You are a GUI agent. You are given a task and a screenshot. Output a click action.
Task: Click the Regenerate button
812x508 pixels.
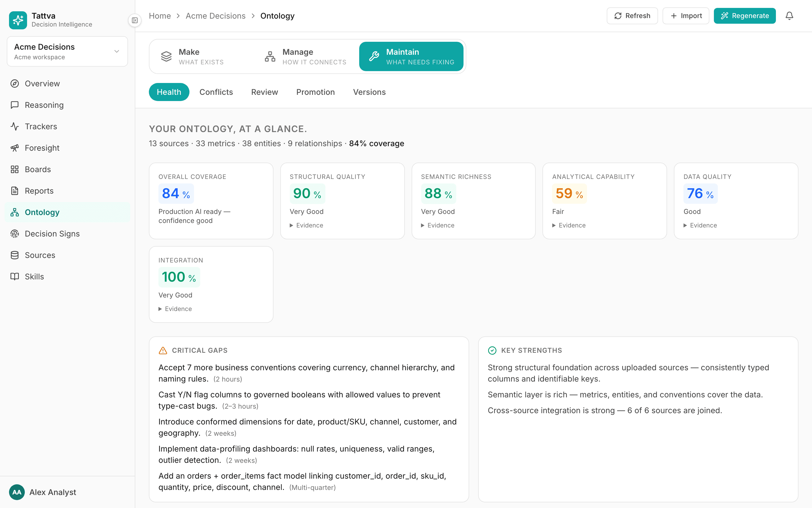[745, 16]
